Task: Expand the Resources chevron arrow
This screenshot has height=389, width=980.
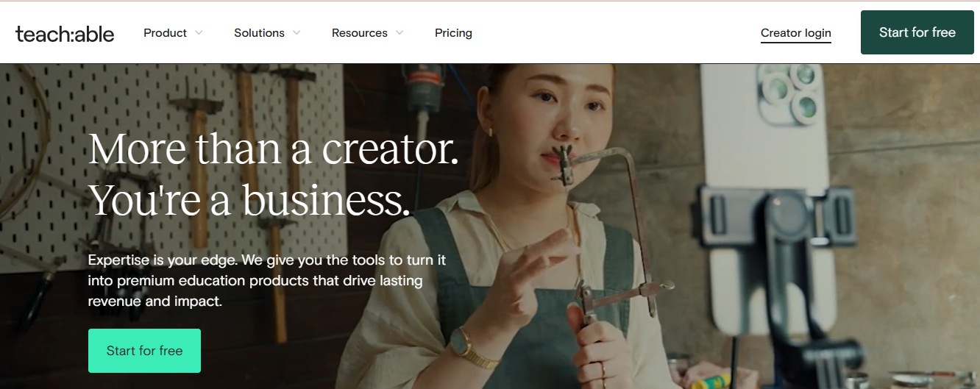Action: [400, 33]
